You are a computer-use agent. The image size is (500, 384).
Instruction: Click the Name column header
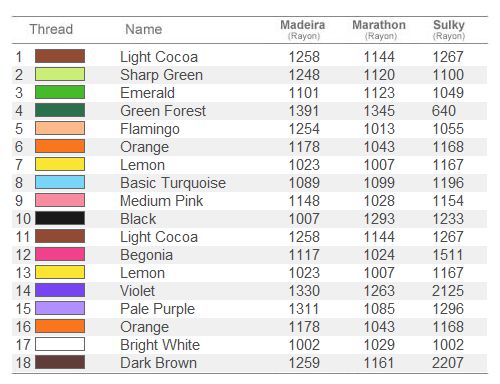144,29
